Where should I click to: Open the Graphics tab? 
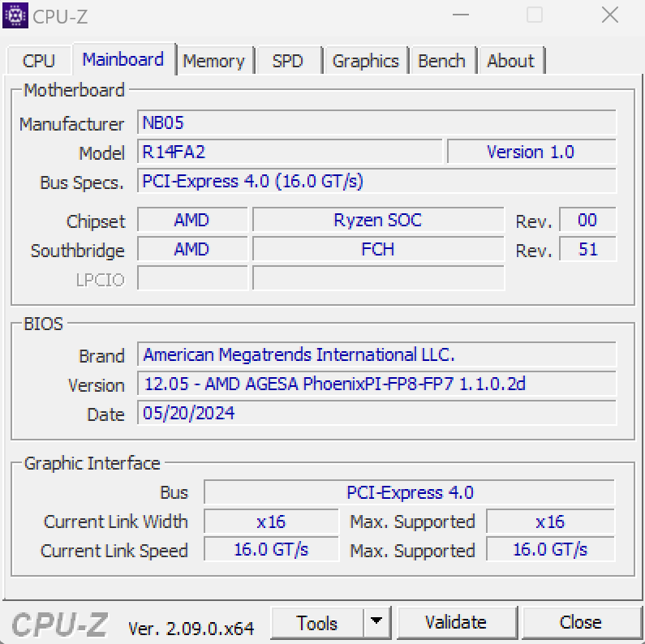(x=366, y=61)
